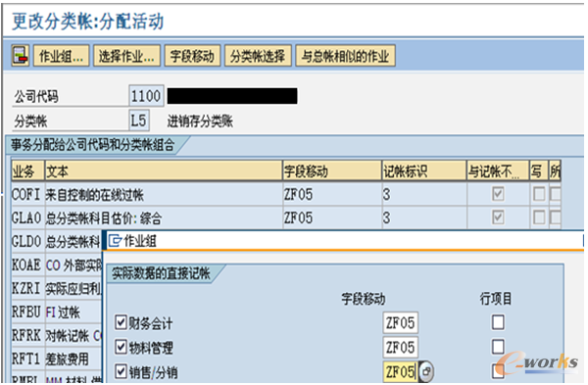The width and height of the screenshot is (588, 385).
Task: Select the 实际数据的直接记帐 tab
Action: [162, 273]
